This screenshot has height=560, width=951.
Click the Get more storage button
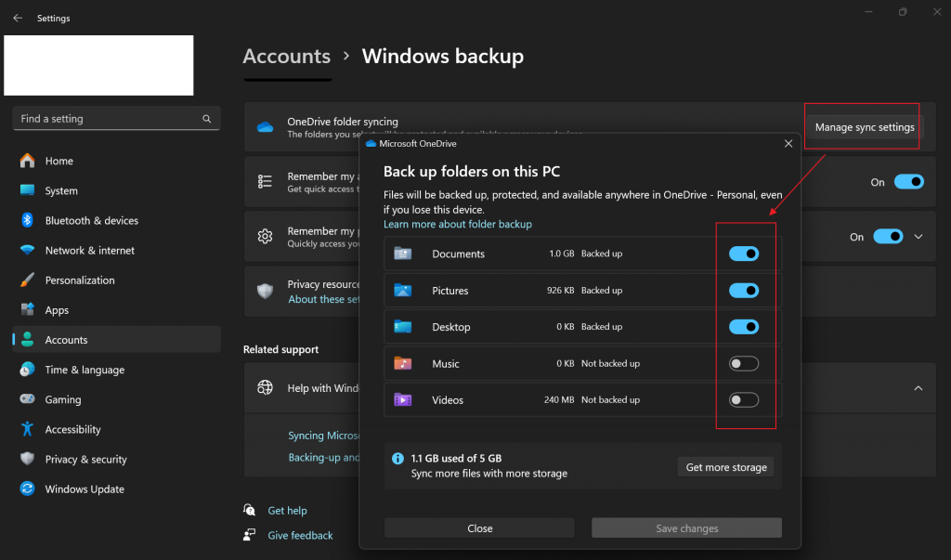[x=726, y=467]
